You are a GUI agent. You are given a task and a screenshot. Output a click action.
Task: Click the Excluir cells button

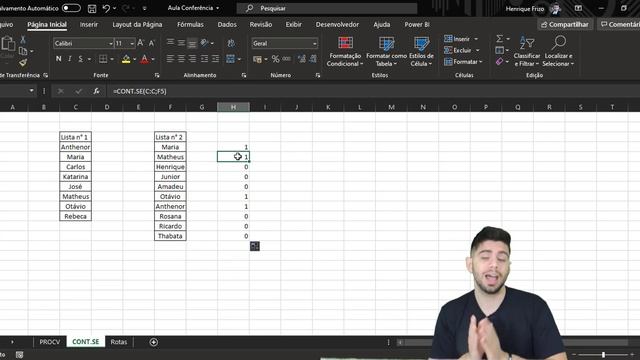coord(461,51)
